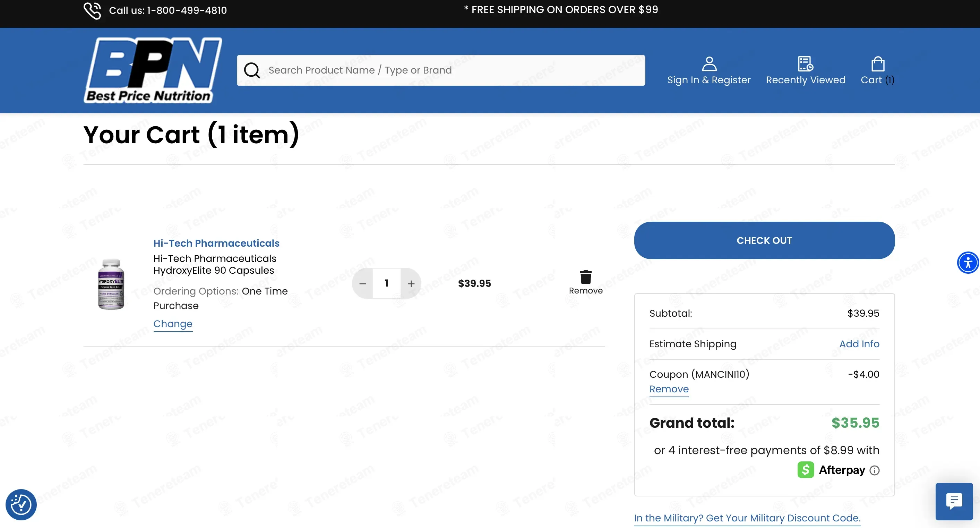Open the HydroxyElite product thumbnail
The height and width of the screenshot is (528, 980).
tap(111, 284)
